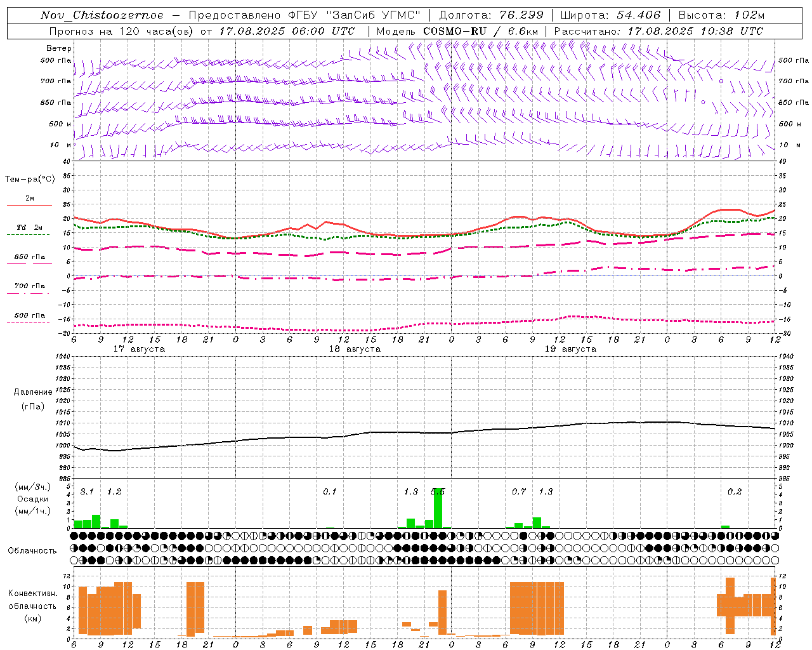The image size is (812, 650).
Task: Click the tallest green precipitation bar
Action: (438, 508)
